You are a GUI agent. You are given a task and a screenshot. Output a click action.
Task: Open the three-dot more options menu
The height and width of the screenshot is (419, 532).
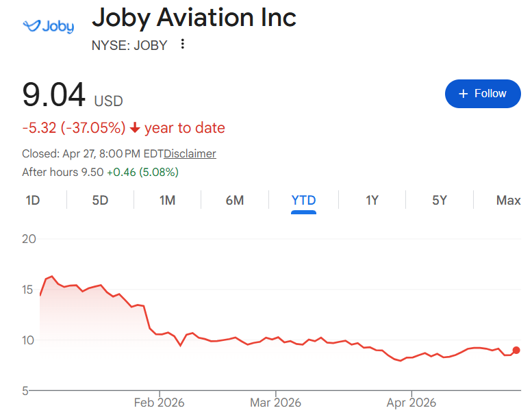click(182, 45)
